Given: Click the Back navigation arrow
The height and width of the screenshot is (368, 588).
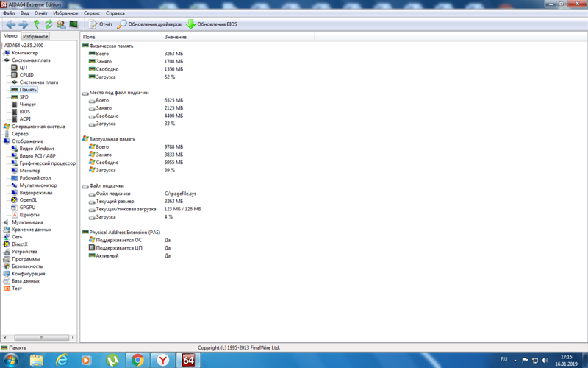Looking at the screenshot, I should 10,24.
